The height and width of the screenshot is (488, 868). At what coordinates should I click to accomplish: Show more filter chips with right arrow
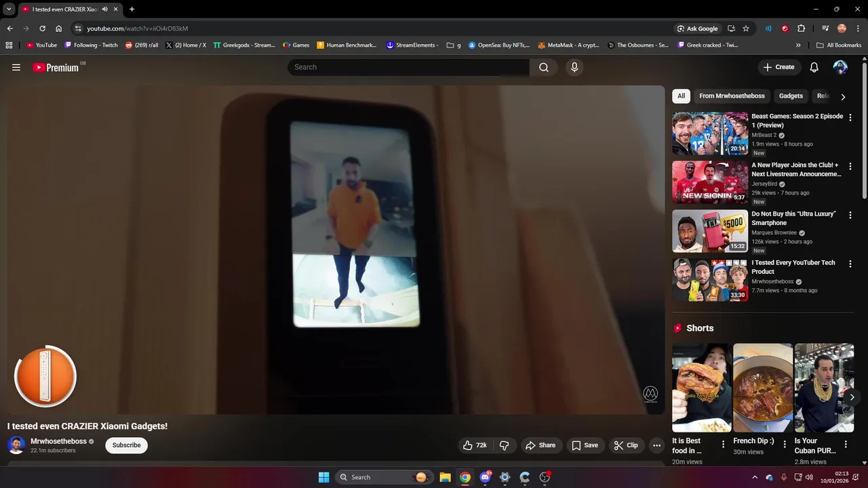tap(843, 97)
